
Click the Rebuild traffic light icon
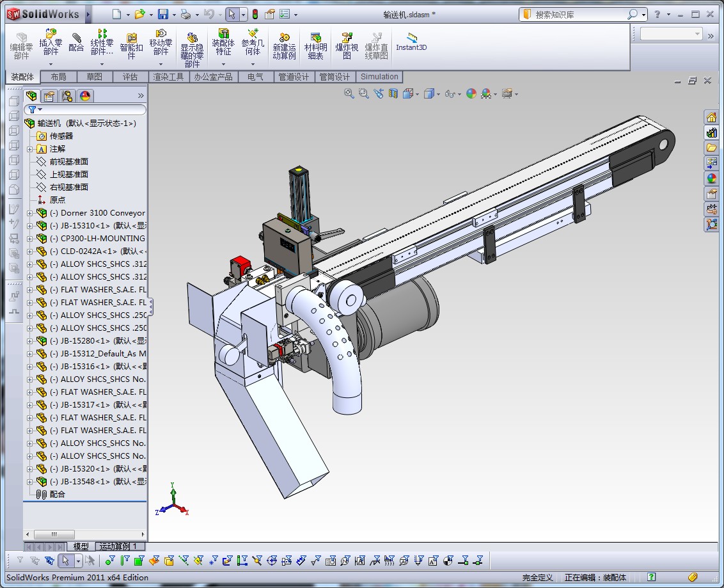pyautogui.click(x=255, y=14)
